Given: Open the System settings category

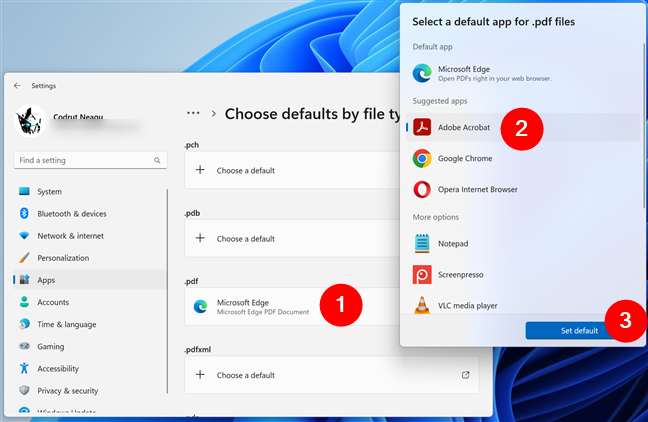Looking at the screenshot, I should [49, 192].
